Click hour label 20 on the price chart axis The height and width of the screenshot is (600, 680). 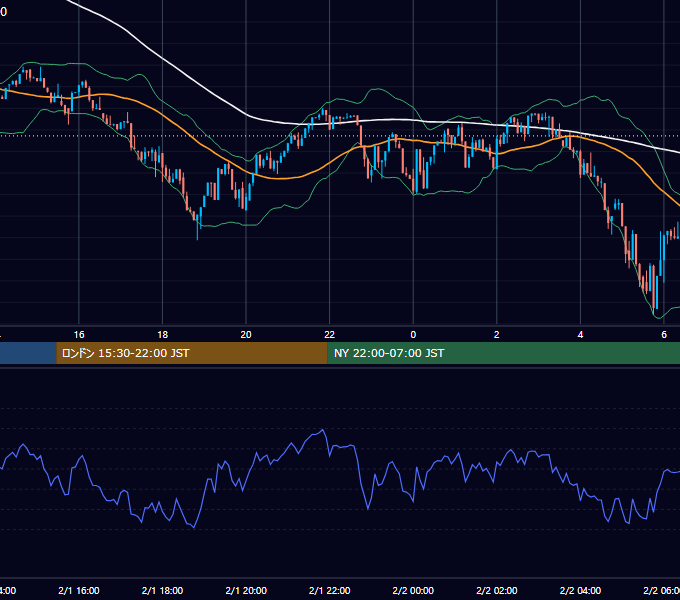click(x=246, y=335)
